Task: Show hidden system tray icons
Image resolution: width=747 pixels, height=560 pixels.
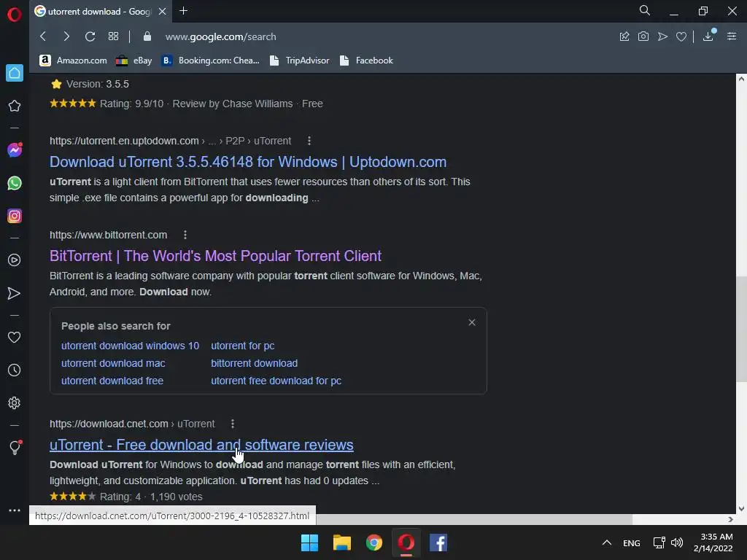Action: coord(607,542)
